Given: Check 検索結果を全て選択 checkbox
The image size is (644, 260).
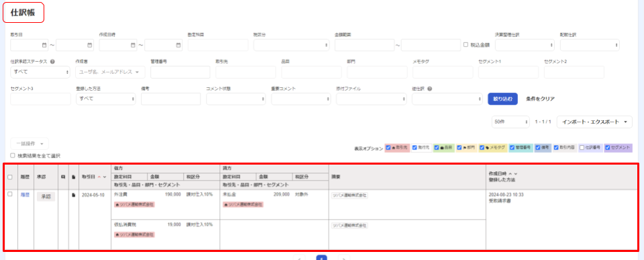Looking at the screenshot, I should pos(13,155).
